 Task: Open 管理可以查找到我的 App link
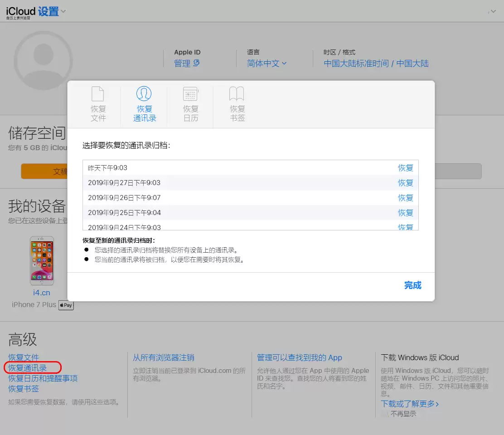coord(300,357)
